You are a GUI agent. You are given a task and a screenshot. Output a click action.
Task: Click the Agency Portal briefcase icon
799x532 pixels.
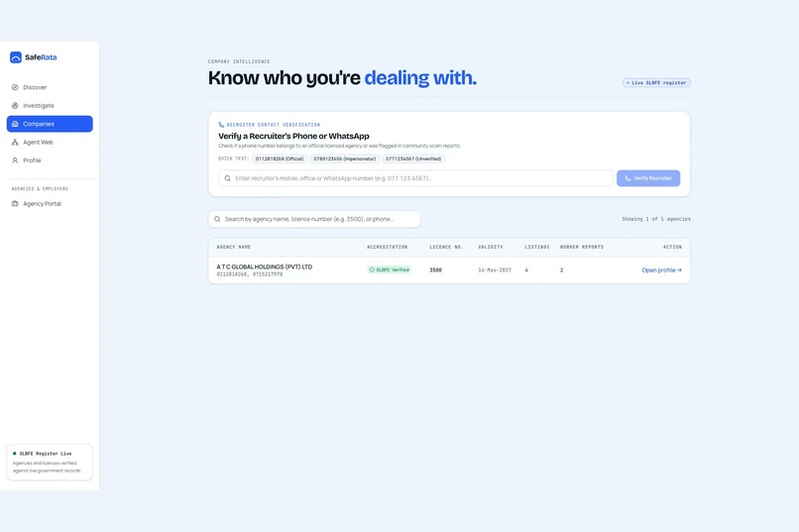pyautogui.click(x=15, y=204)
